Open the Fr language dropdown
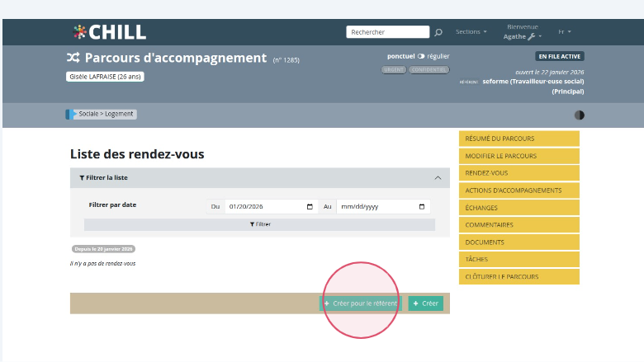644x362 pixels. click(565, 32)
